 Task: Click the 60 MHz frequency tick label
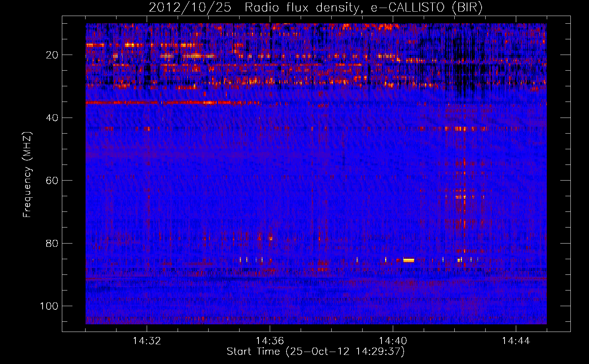click(52, 181)
